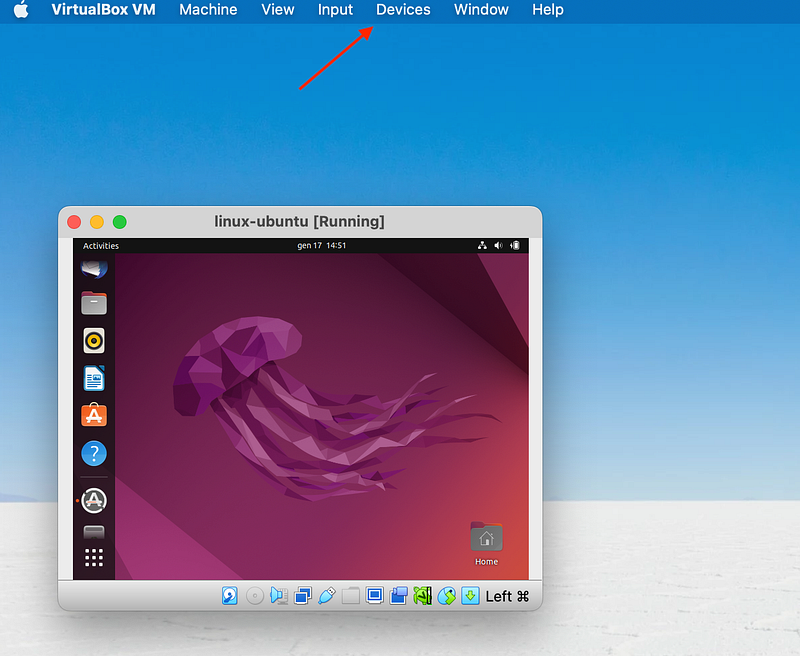Open the Machine menu
Screen dimensions: 800x656
tap(208, 10)
